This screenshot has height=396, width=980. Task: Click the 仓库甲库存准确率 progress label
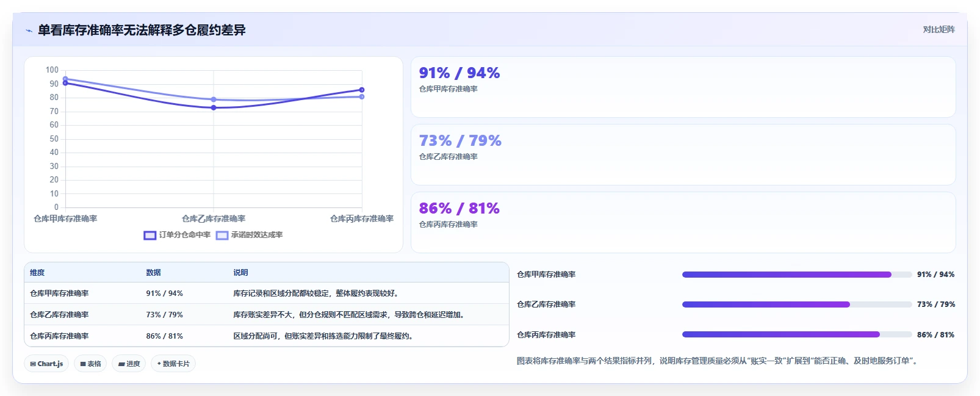tap(546, 275)
